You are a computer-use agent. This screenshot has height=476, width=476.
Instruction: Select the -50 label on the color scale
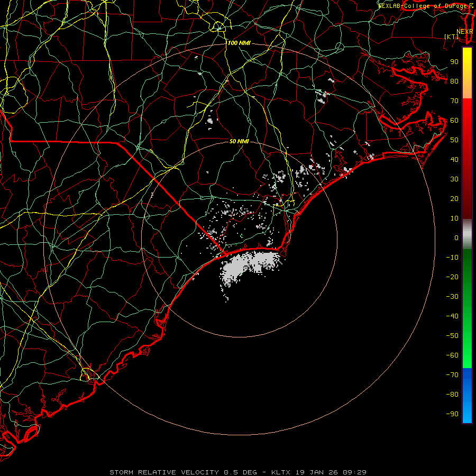tap(452, 336)
